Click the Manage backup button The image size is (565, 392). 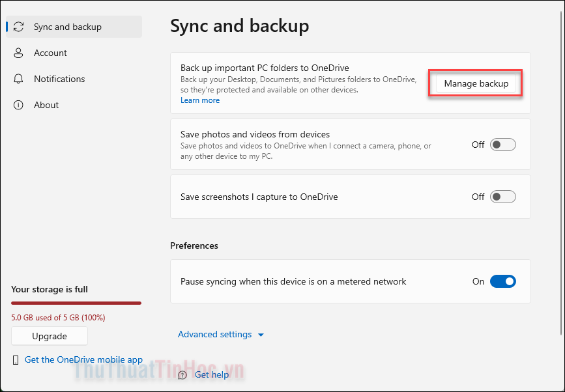[475, 83]
